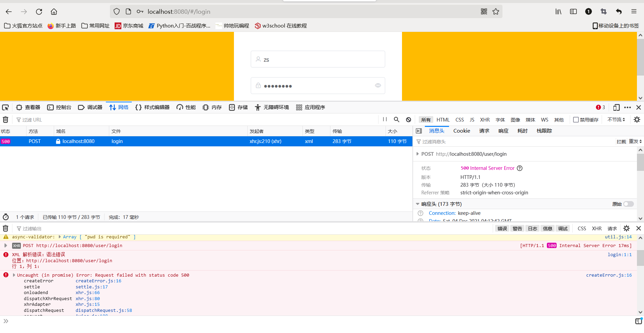Toggle responsive design mode icon
The image size is (644, 333).
click(x=616, y=107)
